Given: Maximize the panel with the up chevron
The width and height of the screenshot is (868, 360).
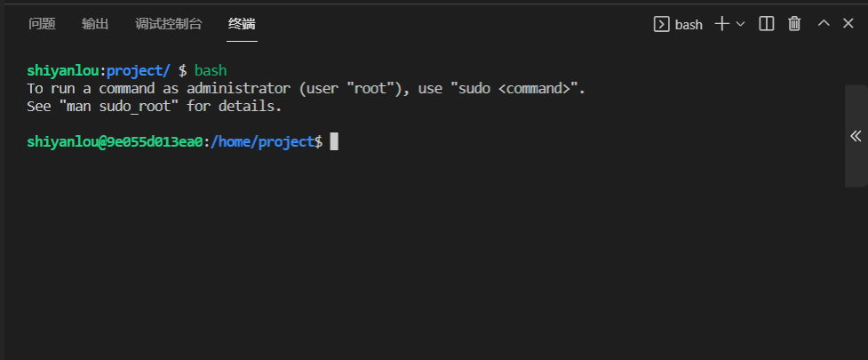Looking at the screenshot, I should tap(824, 23).
